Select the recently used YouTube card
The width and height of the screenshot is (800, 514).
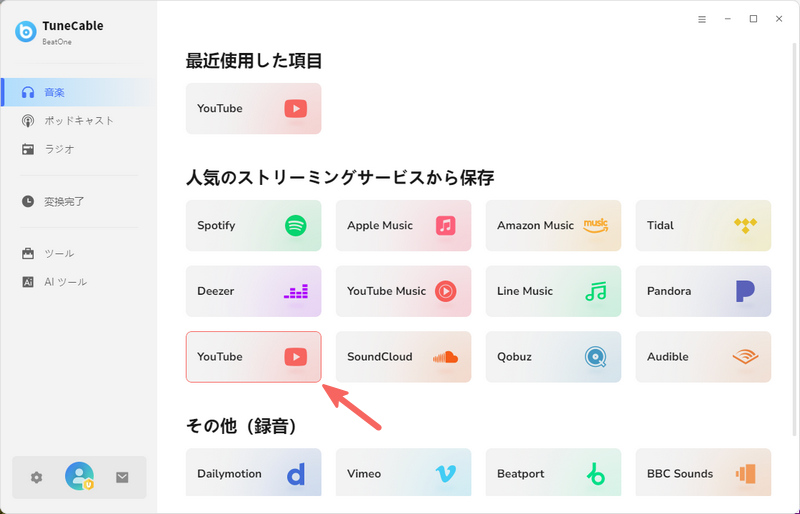pos(254,109)
